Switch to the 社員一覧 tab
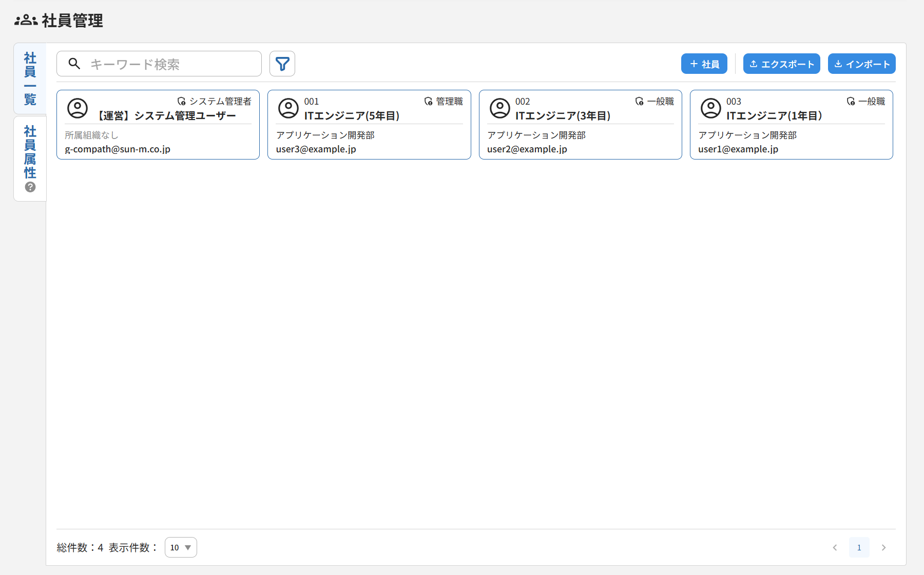924x575 pixels. coord(30,78)
